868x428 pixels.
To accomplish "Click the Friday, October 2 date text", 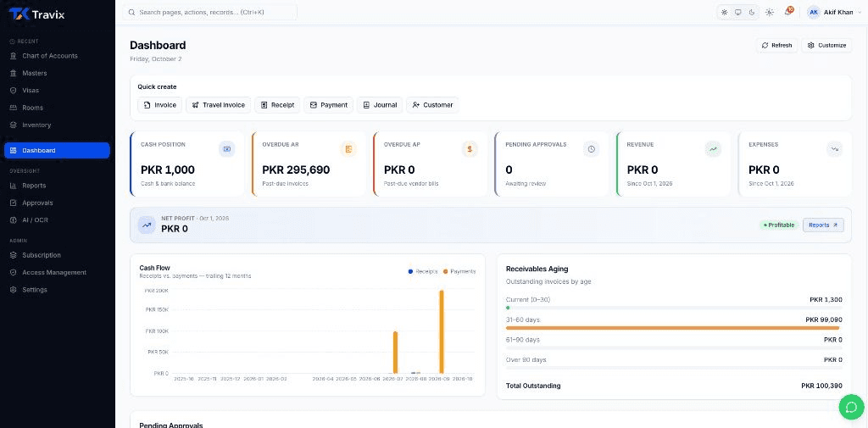I will click(156, 58).
